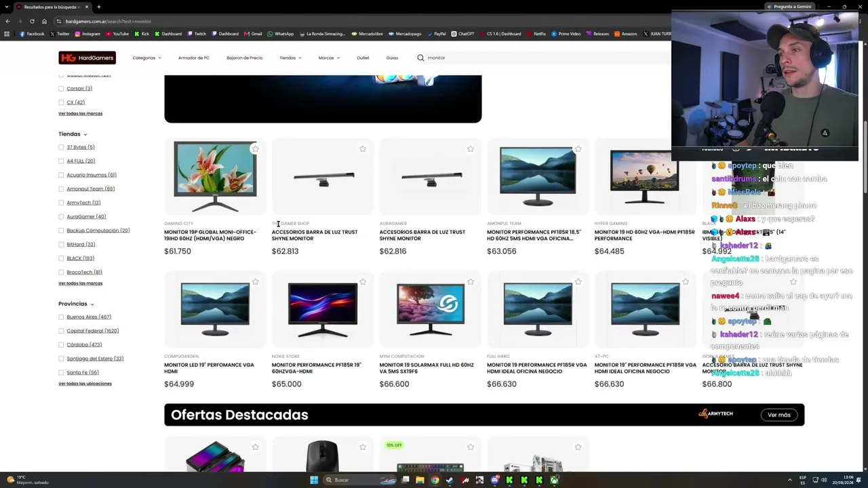Select the Resultados para la búsqueda tab
This screenshot has width=868, height=488.
point(53,7)
